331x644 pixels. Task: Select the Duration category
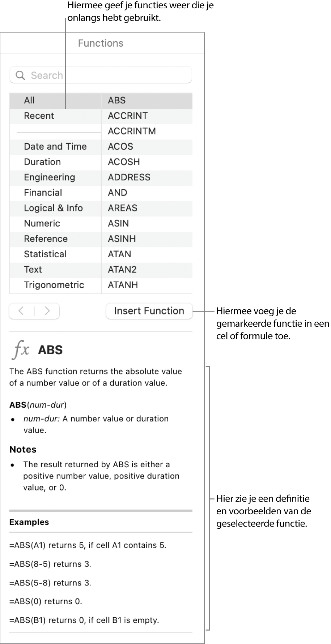click(42, 162)
